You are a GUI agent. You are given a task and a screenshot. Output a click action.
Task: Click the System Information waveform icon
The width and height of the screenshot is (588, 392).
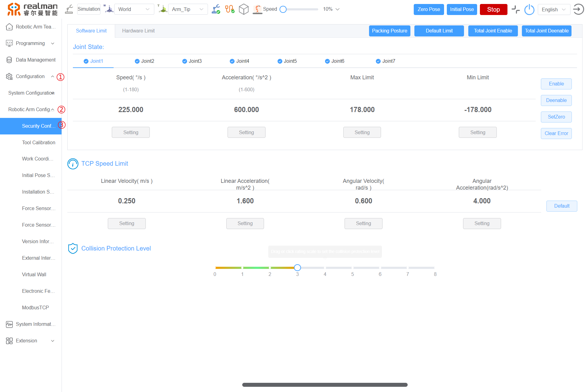pos(9,324)
